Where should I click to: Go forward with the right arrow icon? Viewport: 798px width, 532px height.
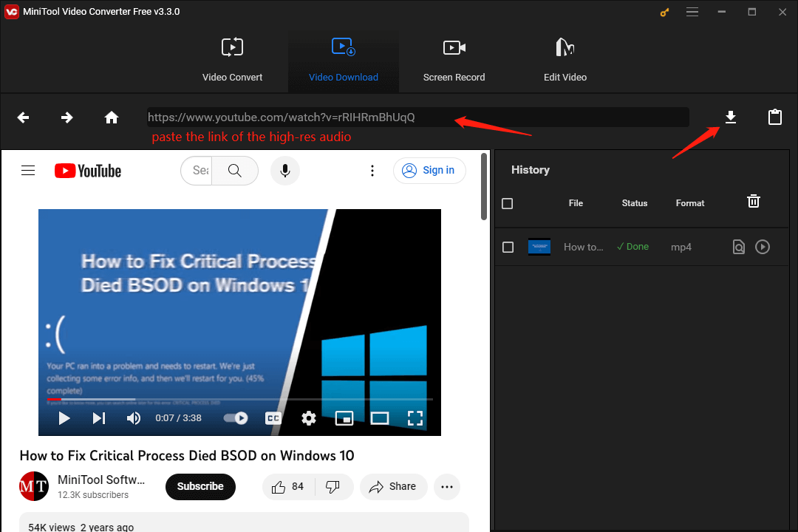click(x=66, y=117)
